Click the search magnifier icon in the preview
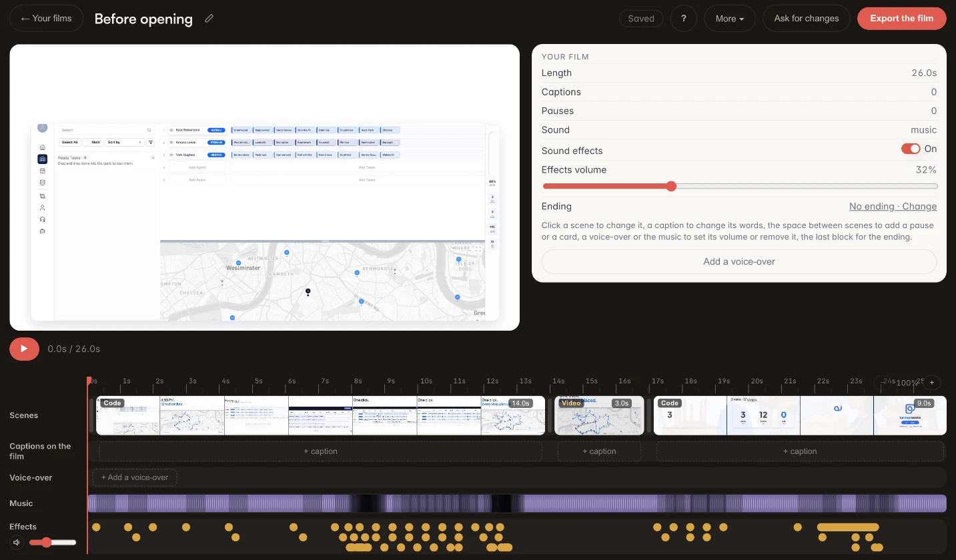 pyautogui.click(x=149, y=130)
